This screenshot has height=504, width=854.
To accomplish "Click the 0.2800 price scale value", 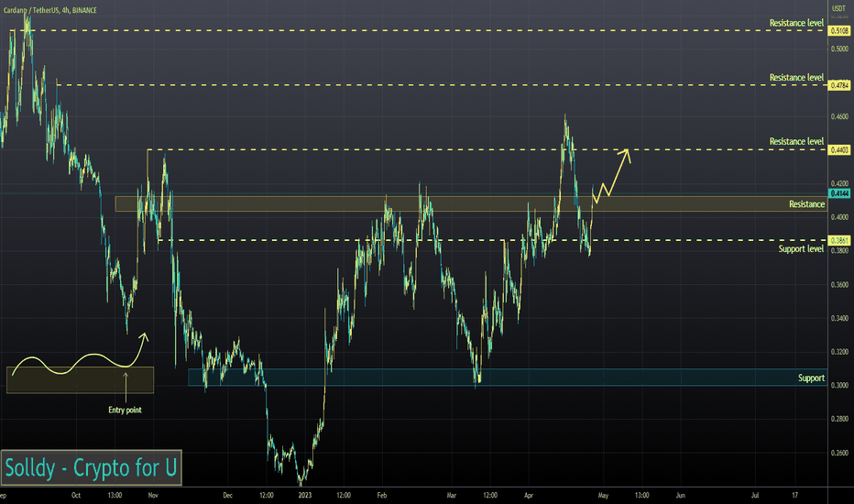I will coord(839,419).
